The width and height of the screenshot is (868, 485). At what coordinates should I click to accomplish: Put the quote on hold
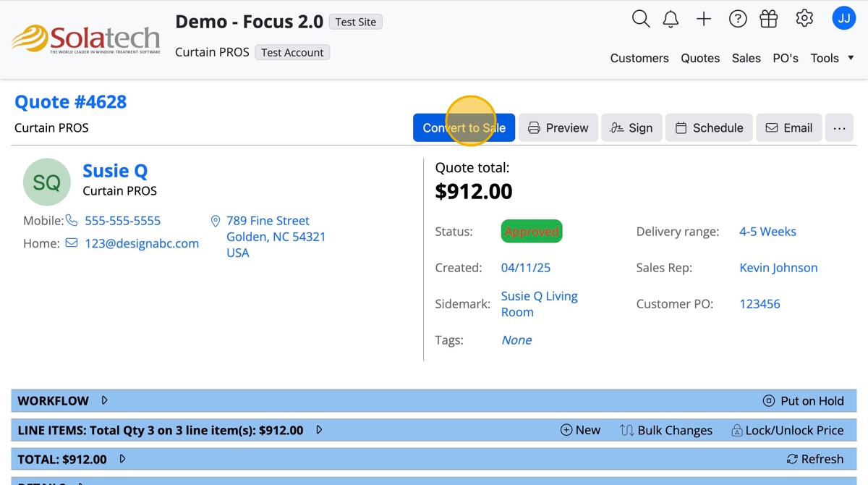click(804, 401)
